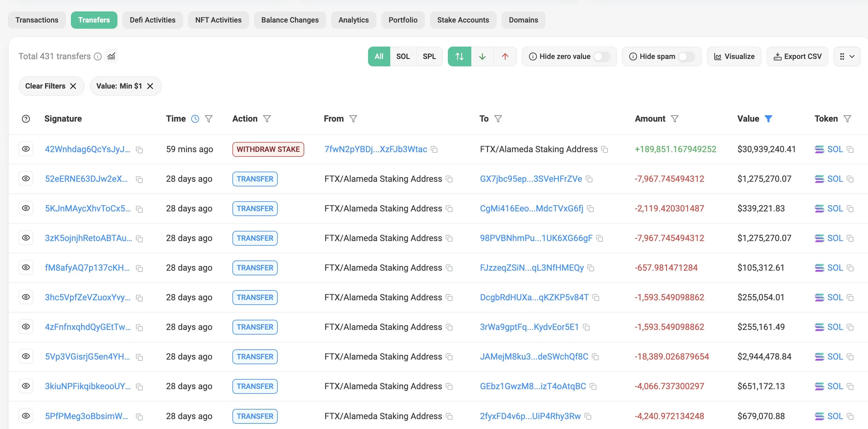Open the Amount column filter
Screen dimensions: 868x429
[x=674, y=119]
